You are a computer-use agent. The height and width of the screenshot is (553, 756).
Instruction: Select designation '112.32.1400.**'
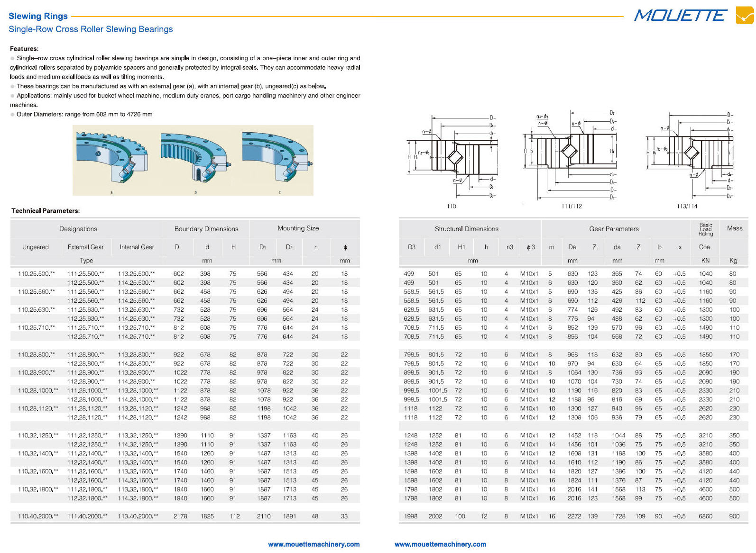point(87,462)
